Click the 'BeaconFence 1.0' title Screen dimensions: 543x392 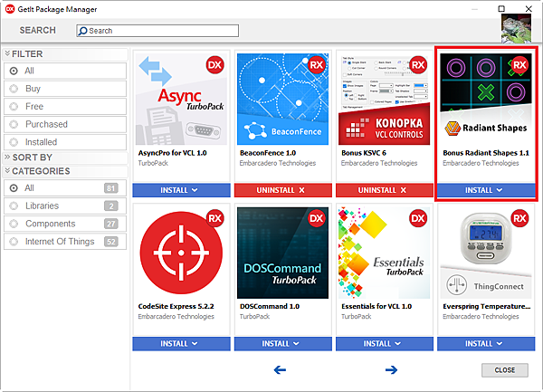pyautogui.click(x=268, y=153)
